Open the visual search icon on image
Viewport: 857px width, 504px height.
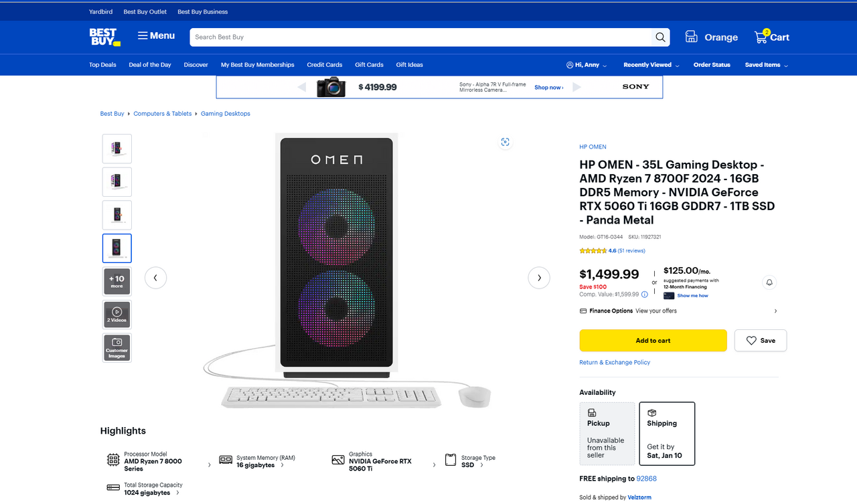505,142
